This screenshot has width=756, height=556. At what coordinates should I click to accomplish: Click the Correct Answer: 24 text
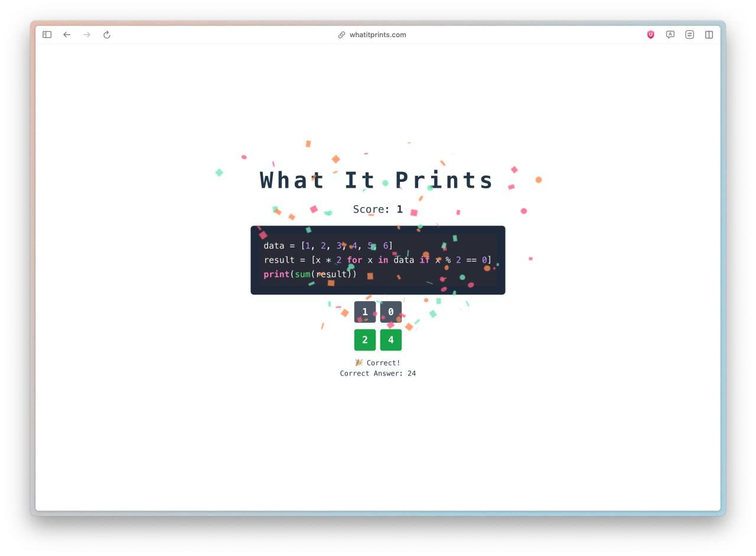click(x=378, y=373)
